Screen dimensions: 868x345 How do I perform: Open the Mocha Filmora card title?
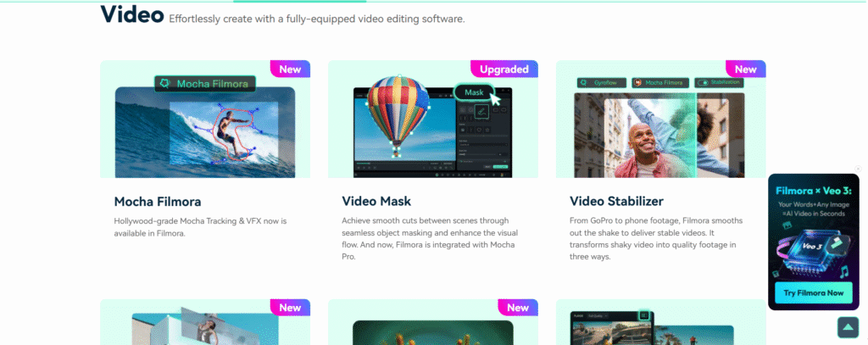tap(157, 201)
